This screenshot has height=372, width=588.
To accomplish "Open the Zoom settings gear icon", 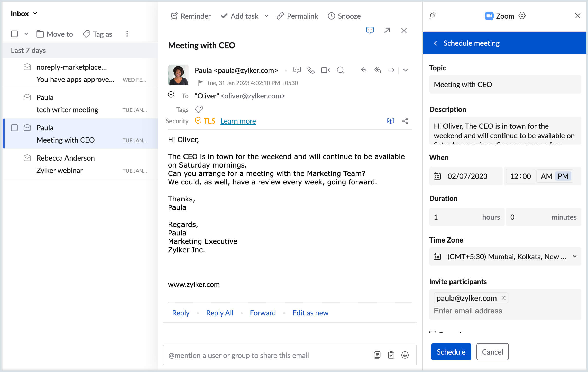I will pyautogui.click(x=522, y=16).
